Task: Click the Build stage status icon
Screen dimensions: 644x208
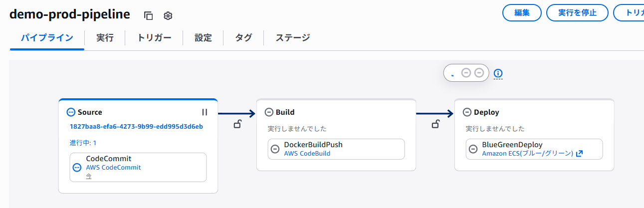Action: [x=269, y=112]
